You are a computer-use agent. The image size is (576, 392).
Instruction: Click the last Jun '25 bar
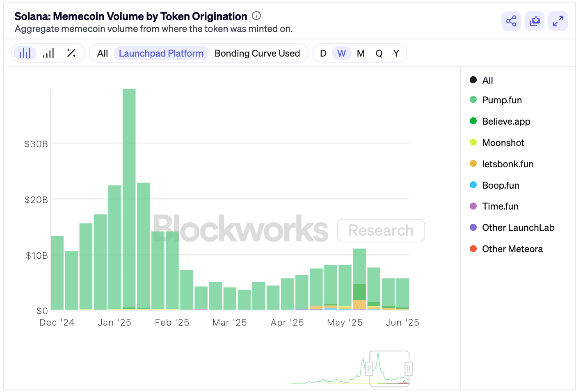pos(402,294)
